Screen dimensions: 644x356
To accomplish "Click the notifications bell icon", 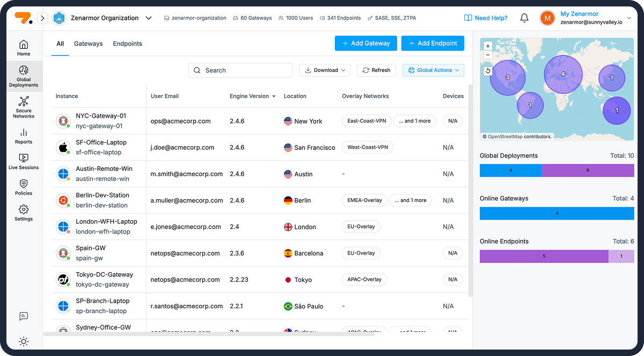I will coord(524,18).
